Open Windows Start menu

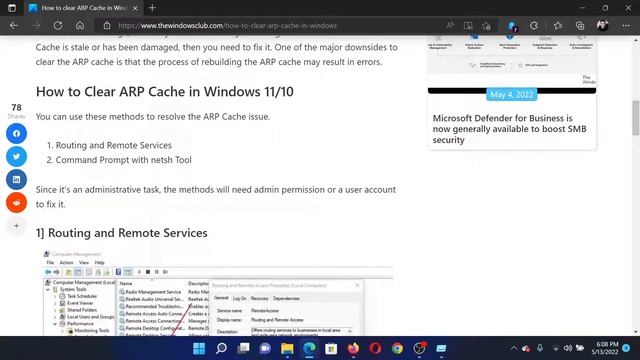click(x=199, y=348)
